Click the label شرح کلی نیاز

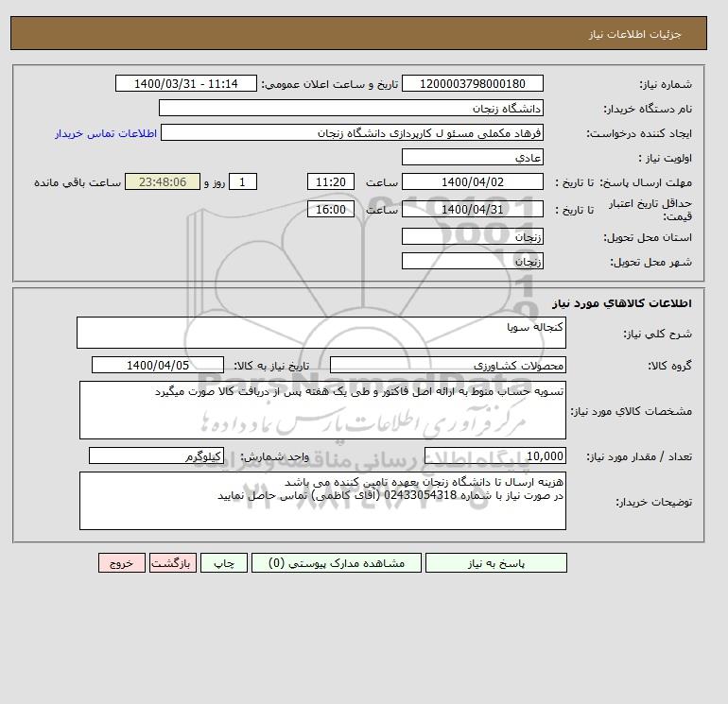tap(657, 334)
